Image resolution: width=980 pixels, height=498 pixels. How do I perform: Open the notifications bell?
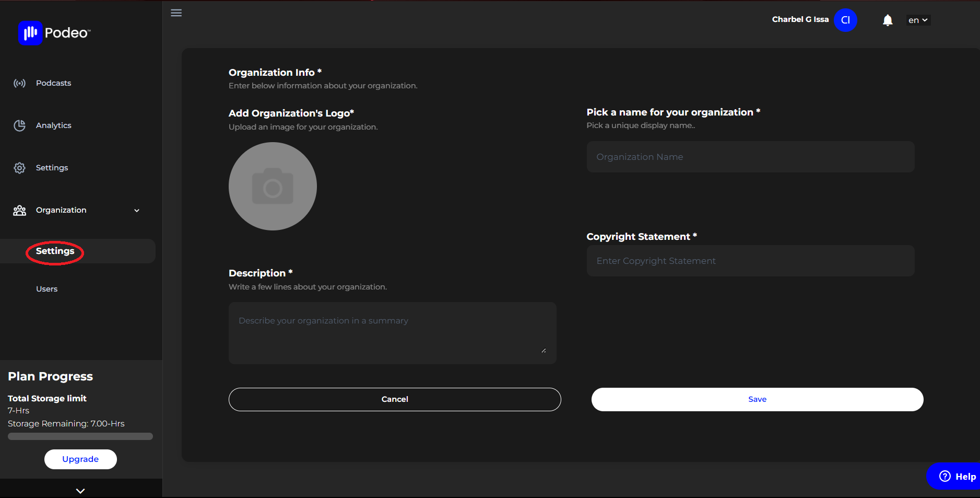coord(887,20)
